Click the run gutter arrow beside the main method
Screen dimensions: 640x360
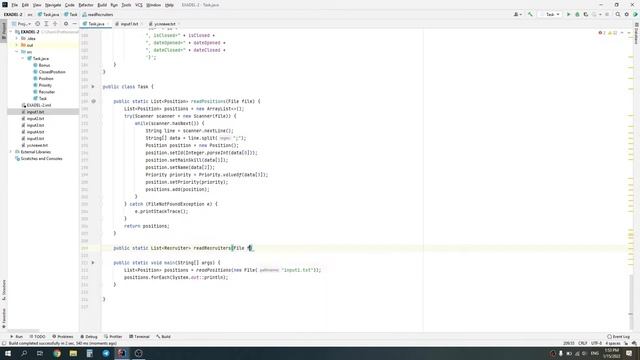coord(93,262)
